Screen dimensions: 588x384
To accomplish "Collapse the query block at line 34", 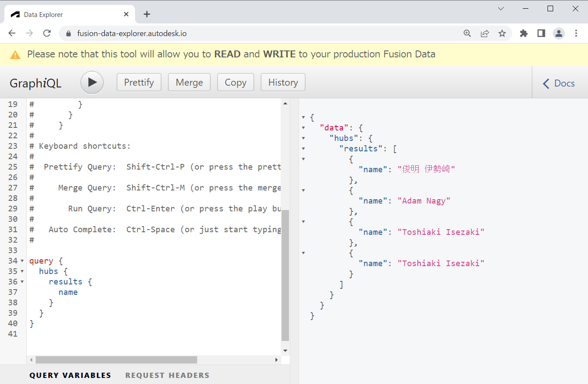I will click(x=22, y=261).
